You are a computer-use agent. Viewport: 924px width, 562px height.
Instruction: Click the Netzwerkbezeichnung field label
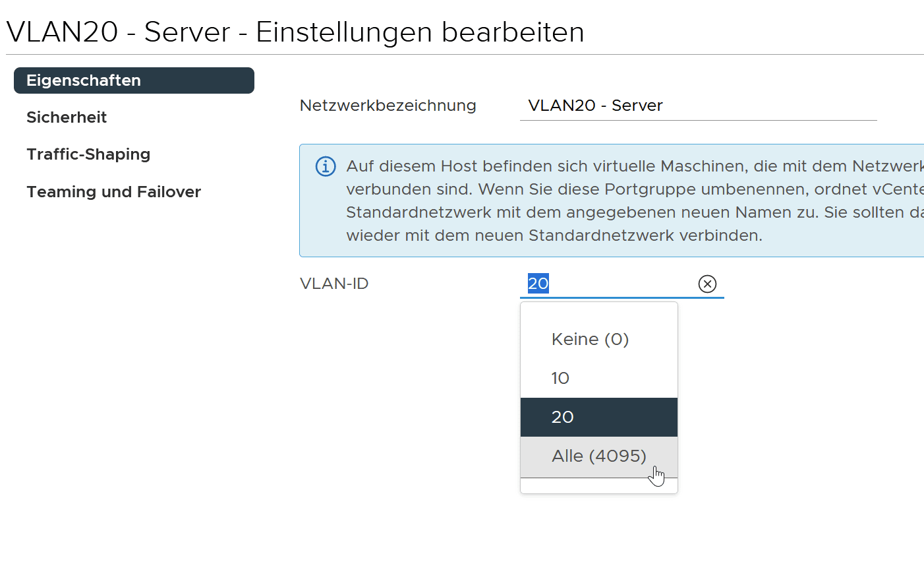click(388, 106)
